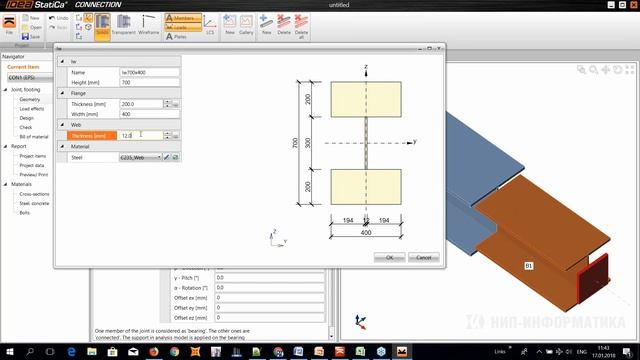Screen dimensions: 640x360
Task: Open the Flange Thickness ellipsis button
Action: pos(176,104)
